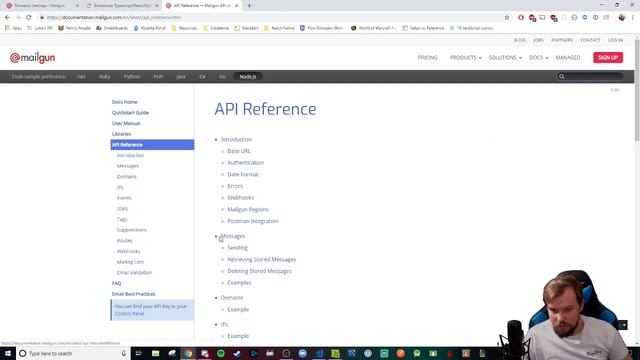This screenshot has width=640, height=360.
Task: Click the docs search magnifier icon
Action: coord(562,77)
